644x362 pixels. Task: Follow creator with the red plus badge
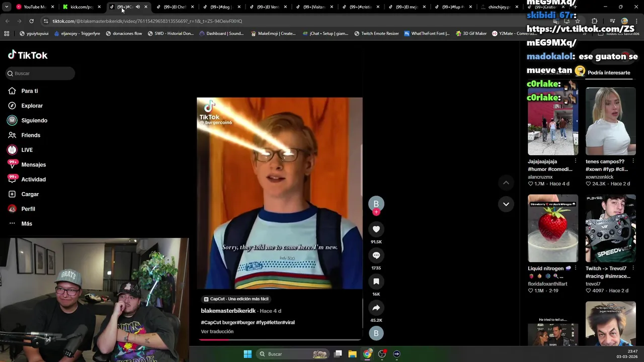376,212
